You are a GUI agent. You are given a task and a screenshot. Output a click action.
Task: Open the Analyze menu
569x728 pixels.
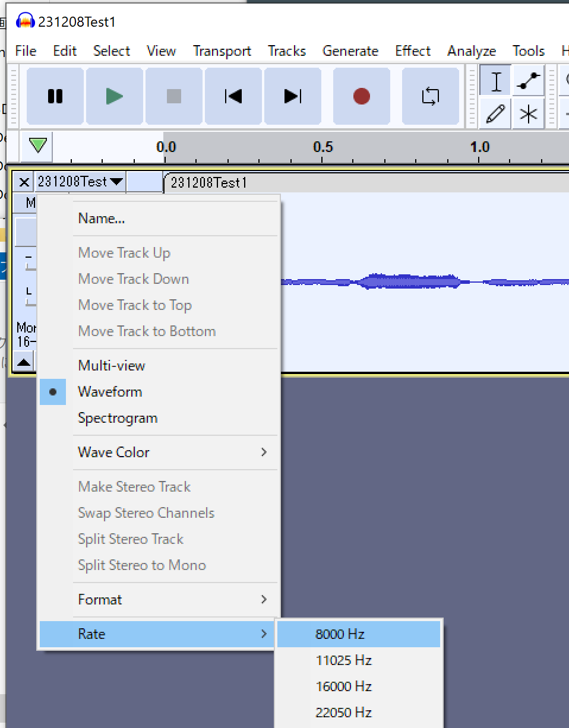coord(472,51)
